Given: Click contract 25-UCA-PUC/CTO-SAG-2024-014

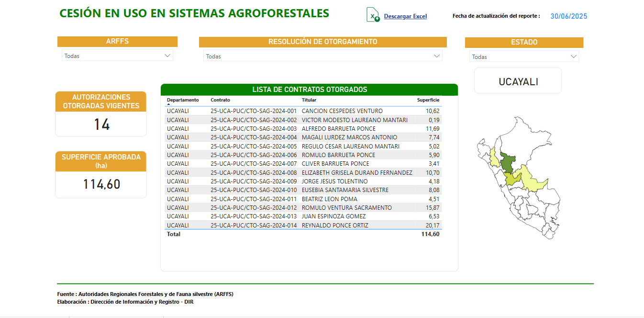Looking at the screenshot, I should point(254,226).
